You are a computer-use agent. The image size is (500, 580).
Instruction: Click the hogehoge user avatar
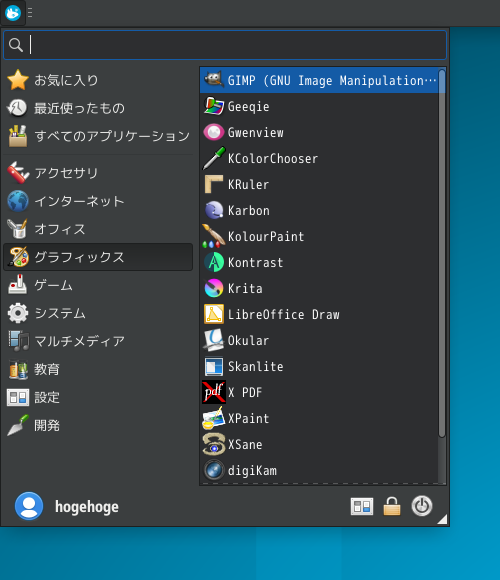(x=29, y=506)
